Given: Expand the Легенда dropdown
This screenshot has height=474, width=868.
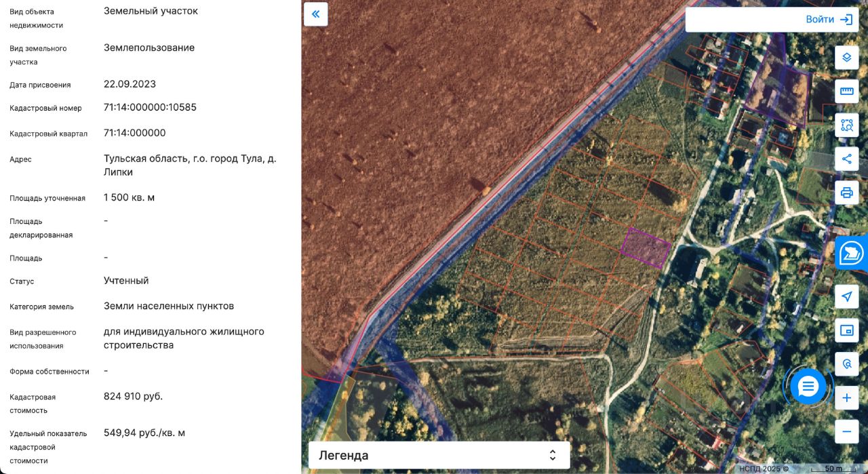Looking at the screenshot, I should [x=439, y=455].
